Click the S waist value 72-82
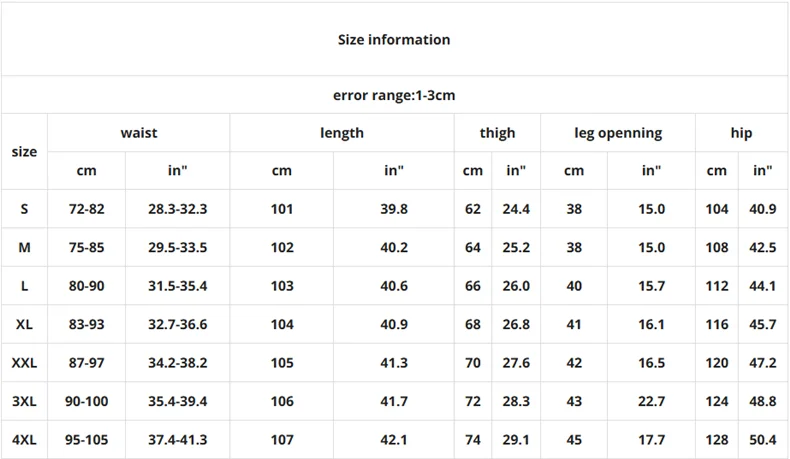 click(86, 209)
